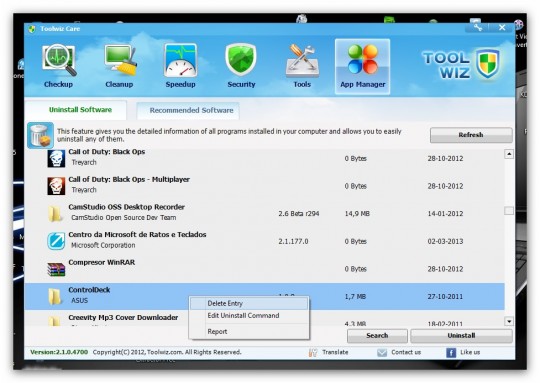This screenshot has height=383, width=540.
Task: Click the wrench settings icon in title bar
Action: [x=477, y=27]
